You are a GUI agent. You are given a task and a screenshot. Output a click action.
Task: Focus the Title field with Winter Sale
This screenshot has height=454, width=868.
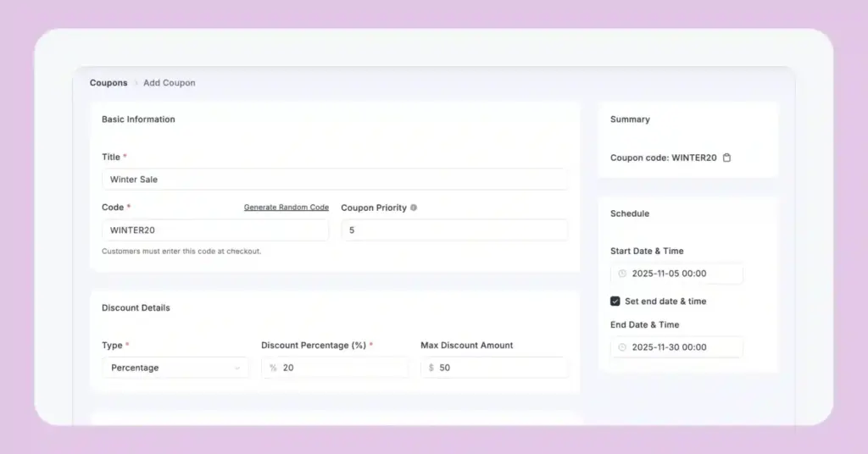(x=334, y=180)
